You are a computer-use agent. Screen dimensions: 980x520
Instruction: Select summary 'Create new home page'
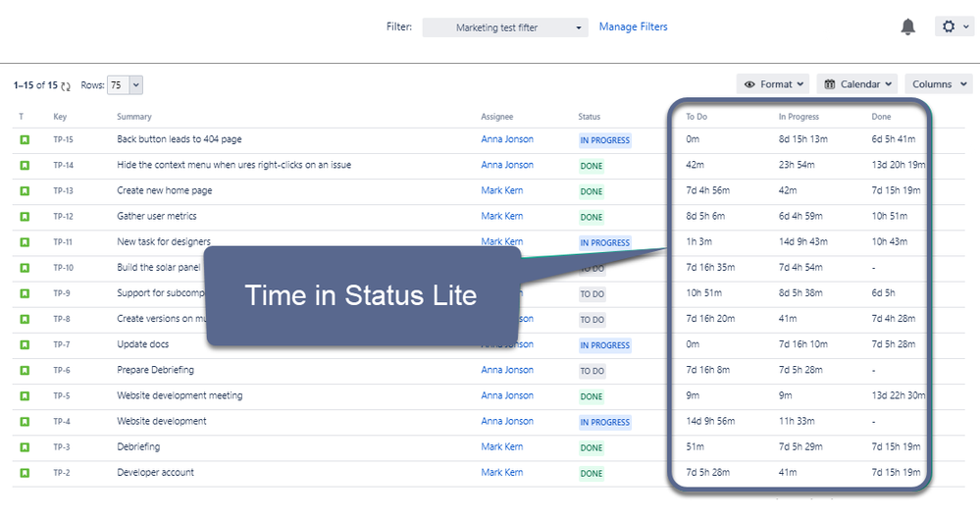tap(165, 190)
